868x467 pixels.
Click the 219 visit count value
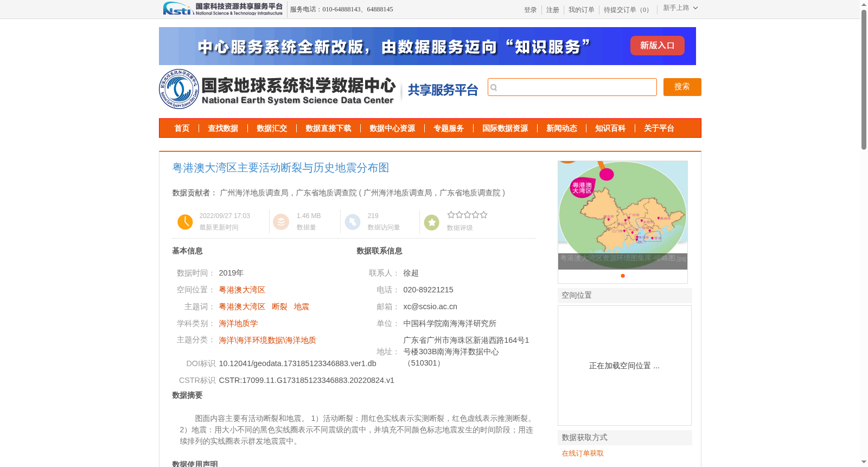373,216
